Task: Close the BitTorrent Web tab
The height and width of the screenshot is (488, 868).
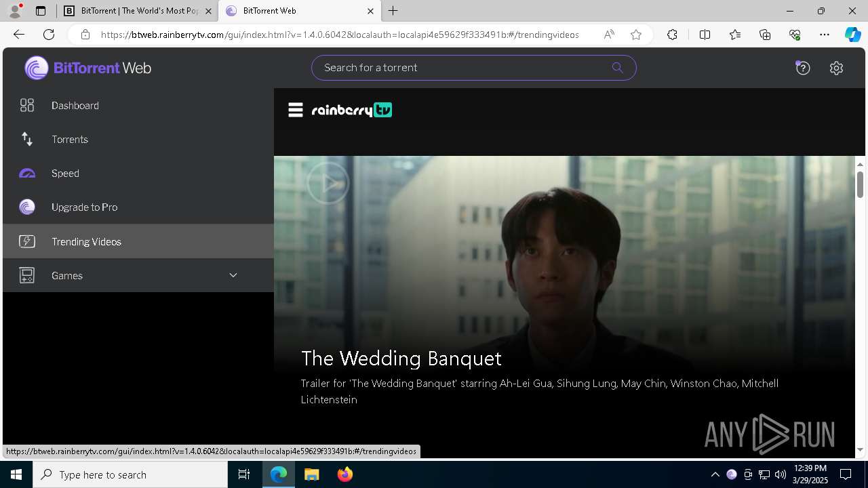Action: 370,11
